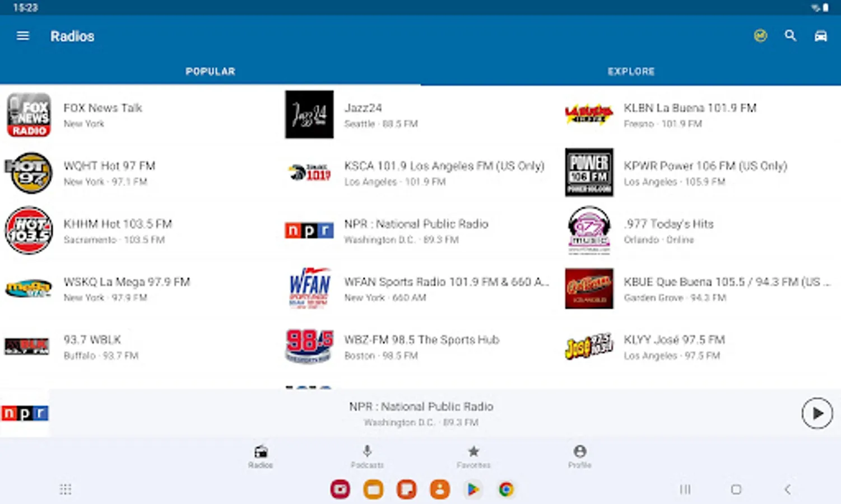This screenshot has width=841, height=504.
Task: Choose the 'Jazz24' station name
Action: point(363,108)
